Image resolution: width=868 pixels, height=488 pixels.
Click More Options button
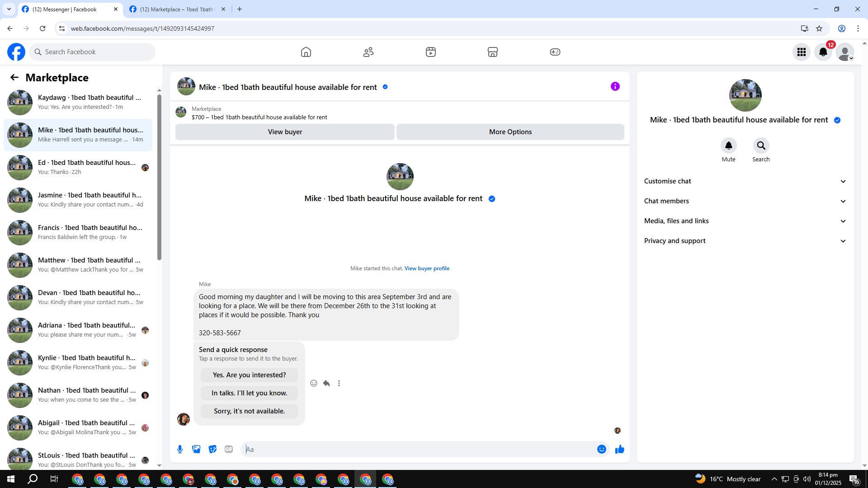(510, 132)
